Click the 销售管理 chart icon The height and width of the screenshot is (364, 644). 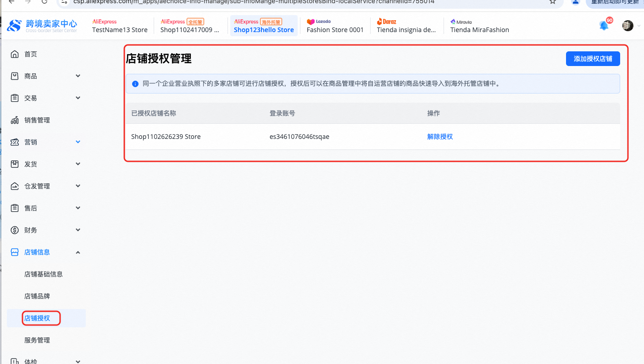click(x=15, y=120)
